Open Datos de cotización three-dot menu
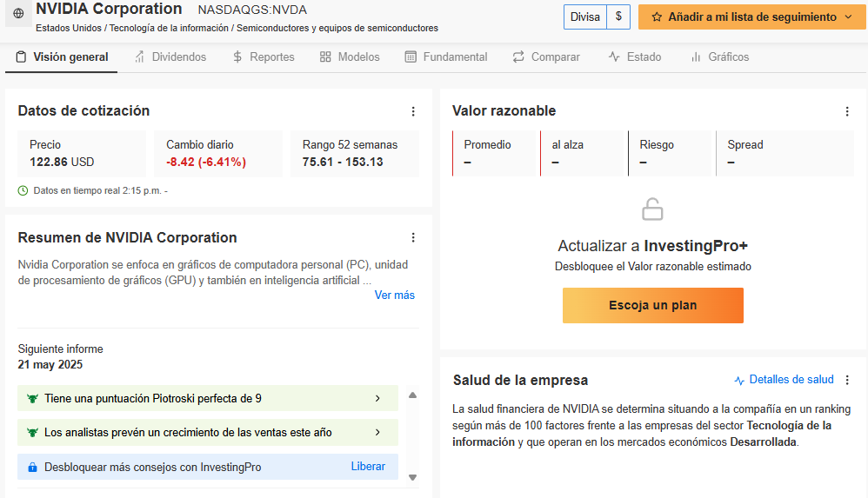The height and width of the screenshot is (498, 868). [x=413, y=111]
